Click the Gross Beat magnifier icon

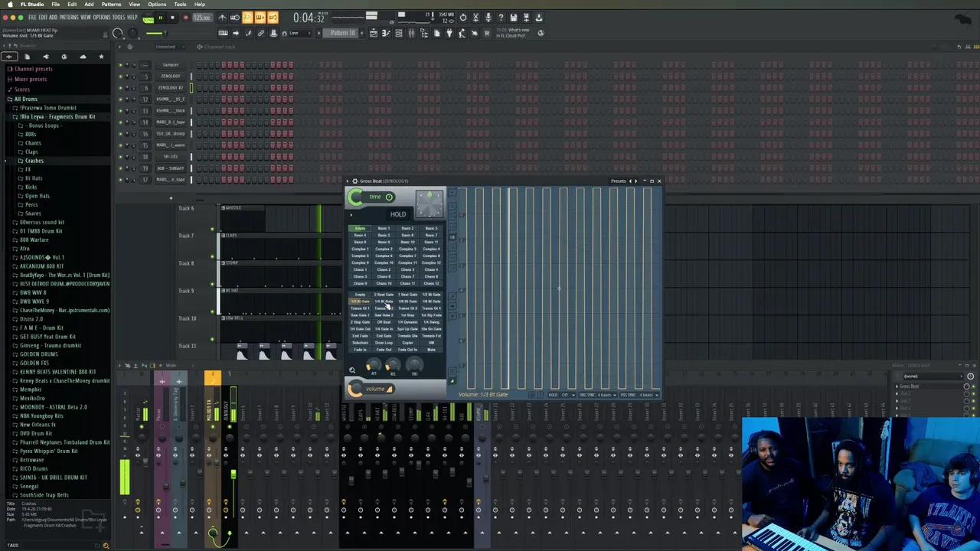(352, 370)
